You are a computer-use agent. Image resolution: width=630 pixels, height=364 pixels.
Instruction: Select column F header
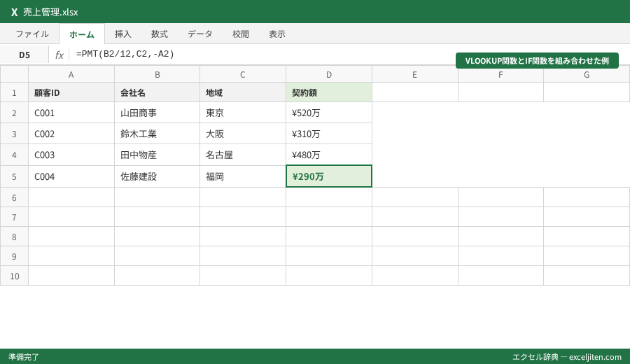point(500,75)
